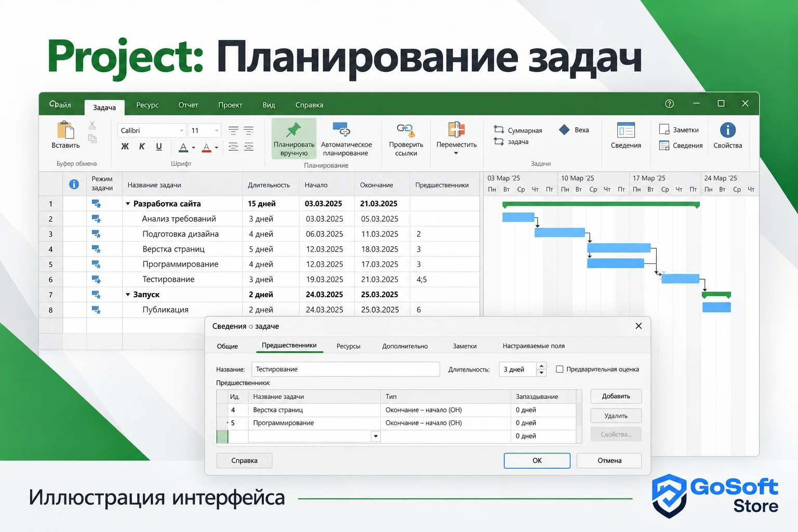This screenshot has height=532, width=798.
Task: Open the Справка ribbon tab
Action: click(309, 105)
